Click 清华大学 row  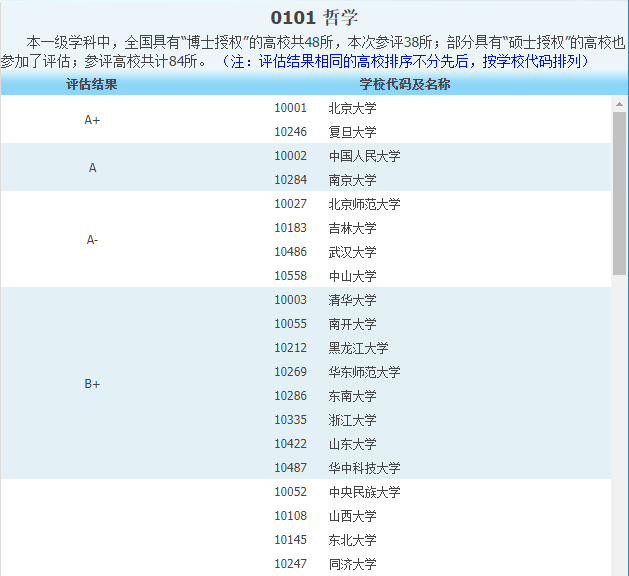coord(398,300)
